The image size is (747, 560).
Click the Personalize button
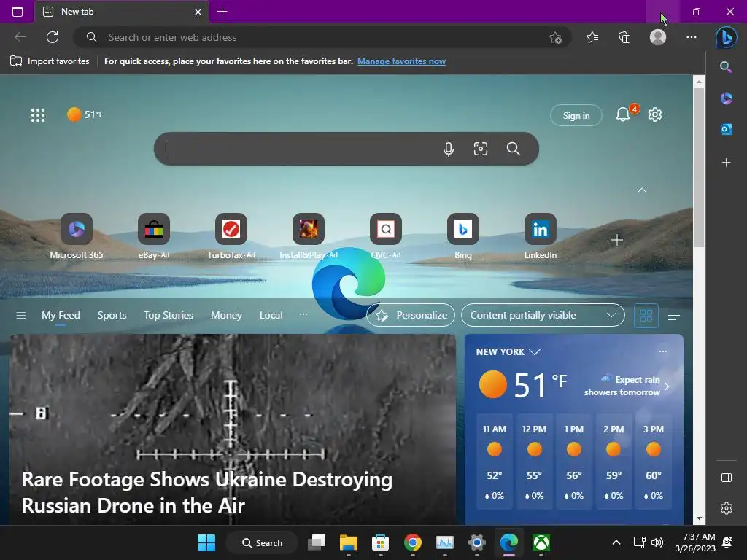411,315
